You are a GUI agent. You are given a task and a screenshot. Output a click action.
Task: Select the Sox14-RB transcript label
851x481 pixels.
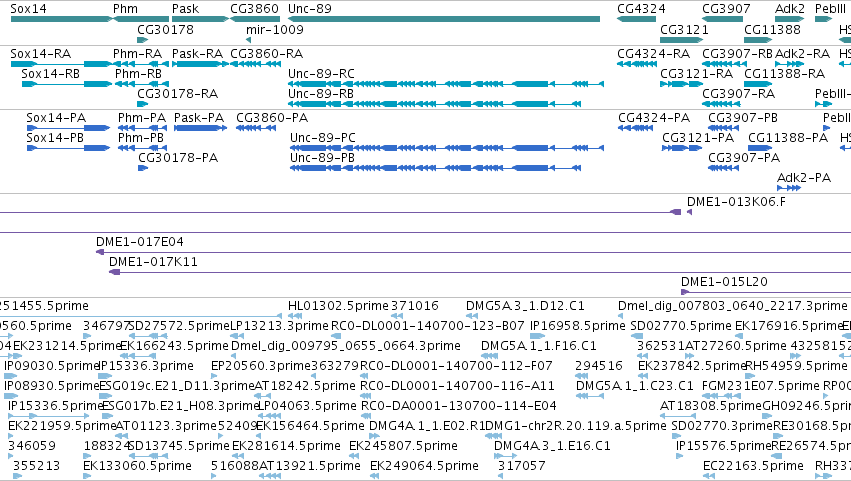coord(50,73)
